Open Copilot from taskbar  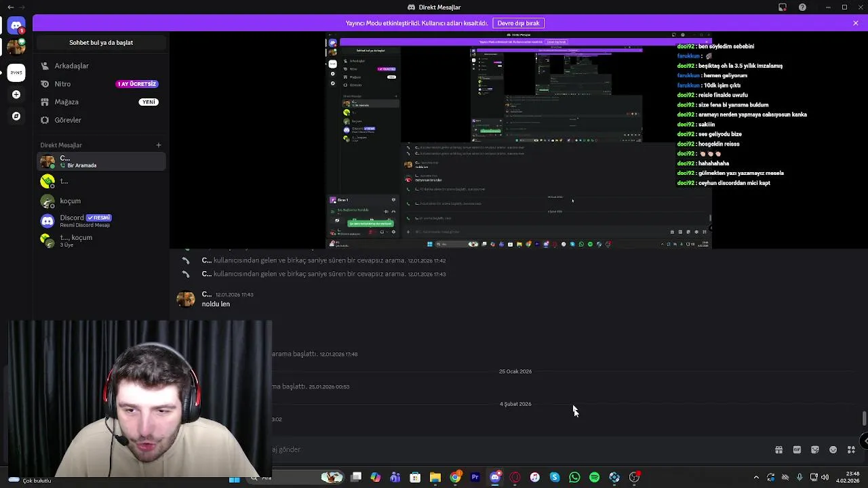(376, 478)
